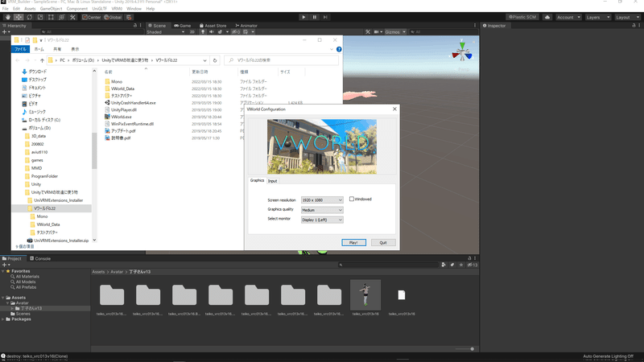Open component editor tools wrench icon in Scene
The height and width of the screenshot is (362, 644).
(368, 32)
